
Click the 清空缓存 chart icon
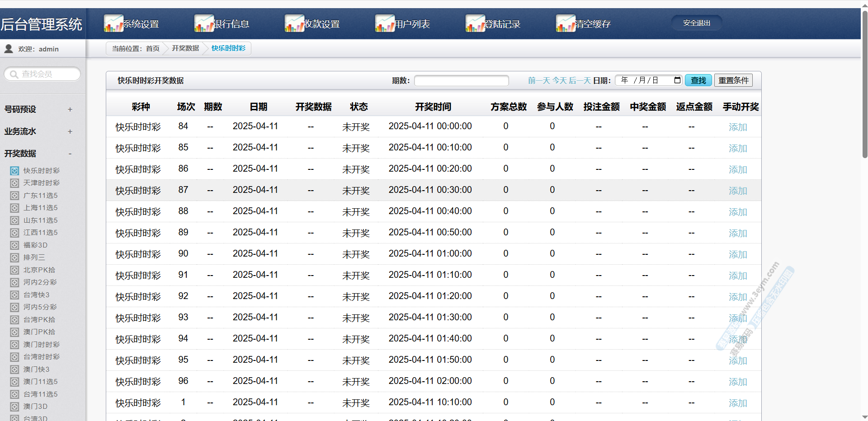[566, 23]
